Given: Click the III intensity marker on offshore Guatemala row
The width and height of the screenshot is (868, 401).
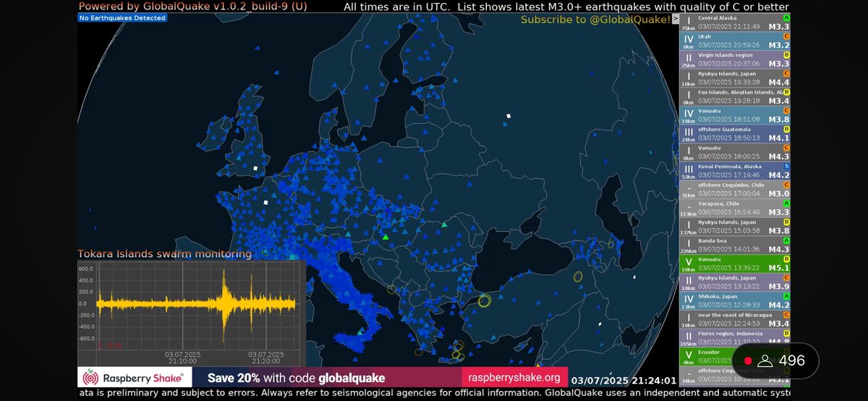Looking at the screenshot, I should coord(689,132).
